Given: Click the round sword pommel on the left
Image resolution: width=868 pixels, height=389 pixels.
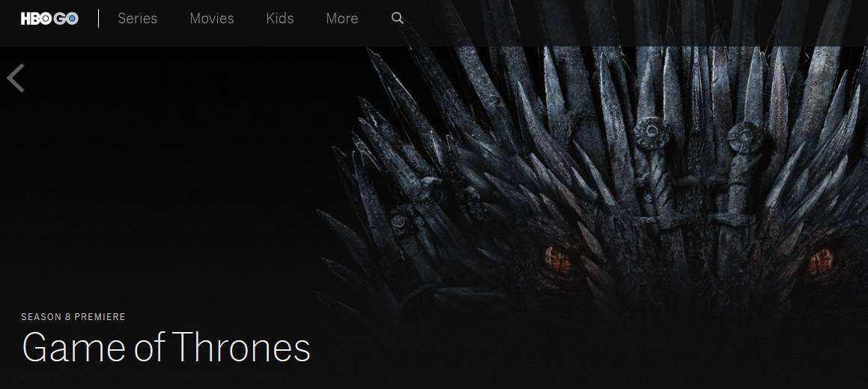Looking at the screenshot, I should coord(652,133).
